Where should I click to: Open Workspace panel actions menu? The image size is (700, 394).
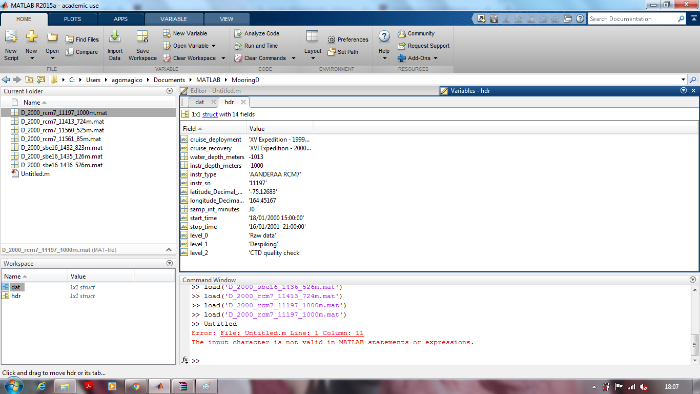(x=170, y=263)
